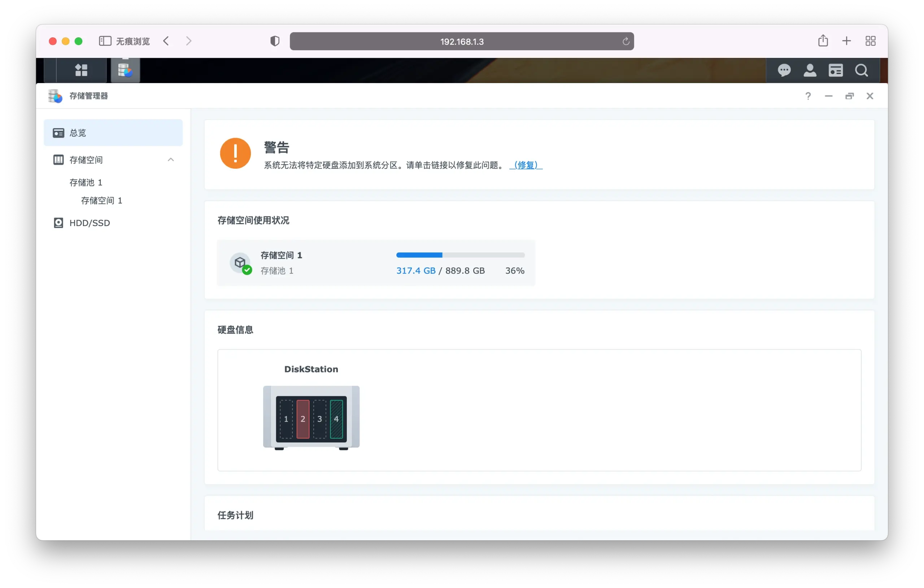Viewport: 924px width, 588px height.
Task: Reload the page in address bar
Action: coord(626,42)
